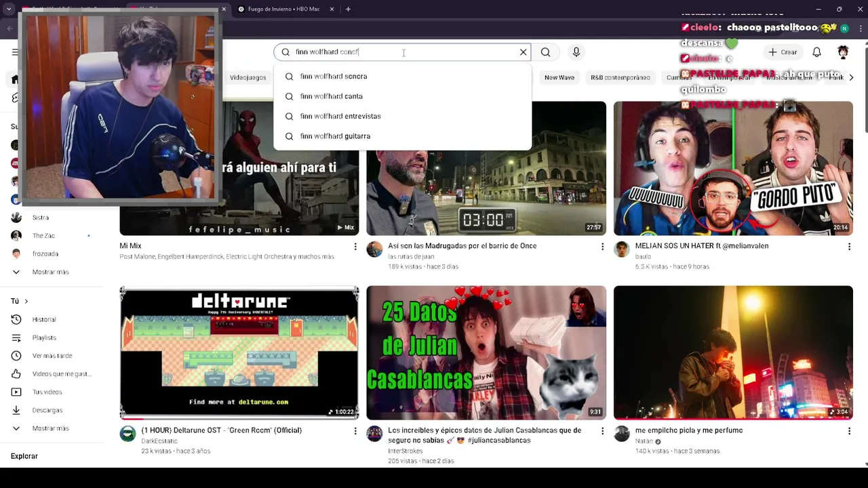The image size is (868, 488).
Task: Open title 'MELIAN SOS UN HATER ft @melianvalen'
Action: point(702,246)
